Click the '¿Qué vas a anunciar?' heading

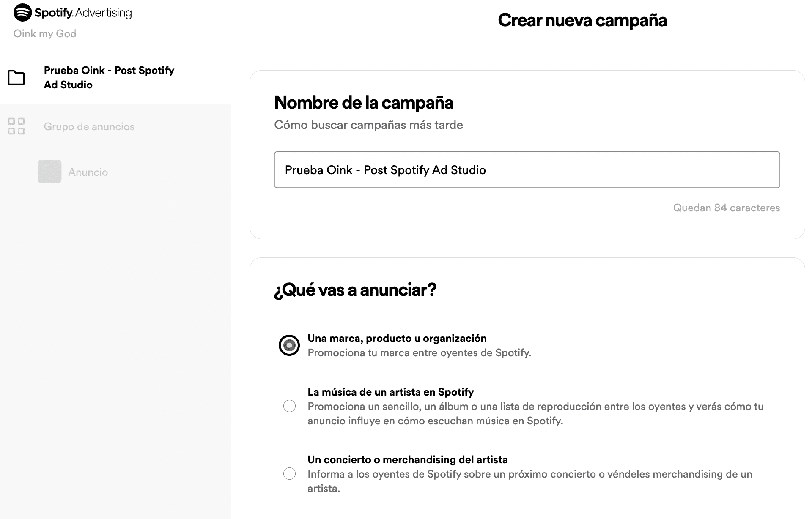355,290
